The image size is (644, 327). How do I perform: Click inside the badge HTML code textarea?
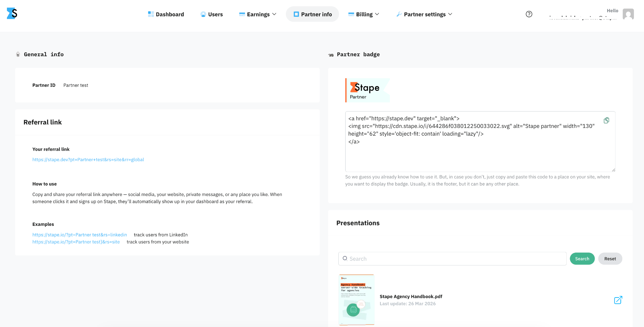pyautogui.click(x=480, y=141)
